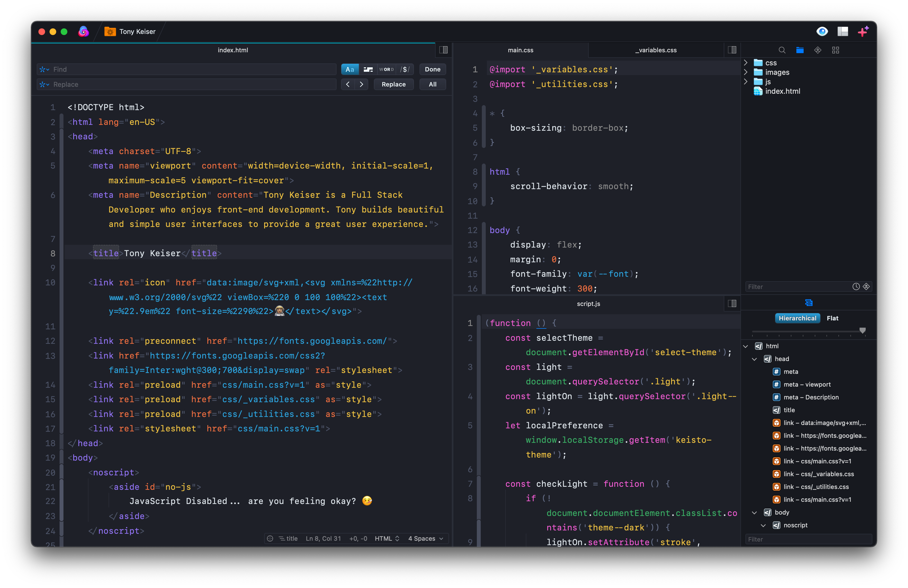Click the layout panels icon in title bar
The image size is (908, 588).
[842, 31]
